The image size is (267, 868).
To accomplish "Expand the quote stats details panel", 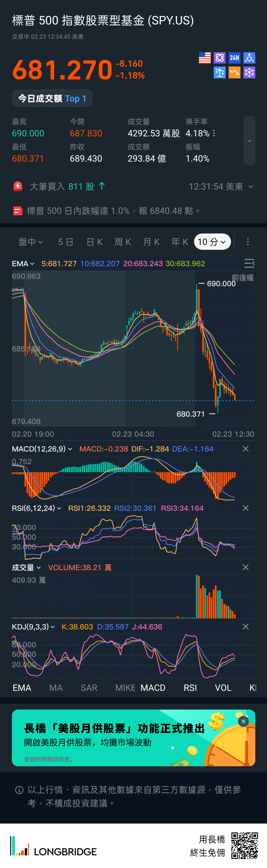I will 249,141.
